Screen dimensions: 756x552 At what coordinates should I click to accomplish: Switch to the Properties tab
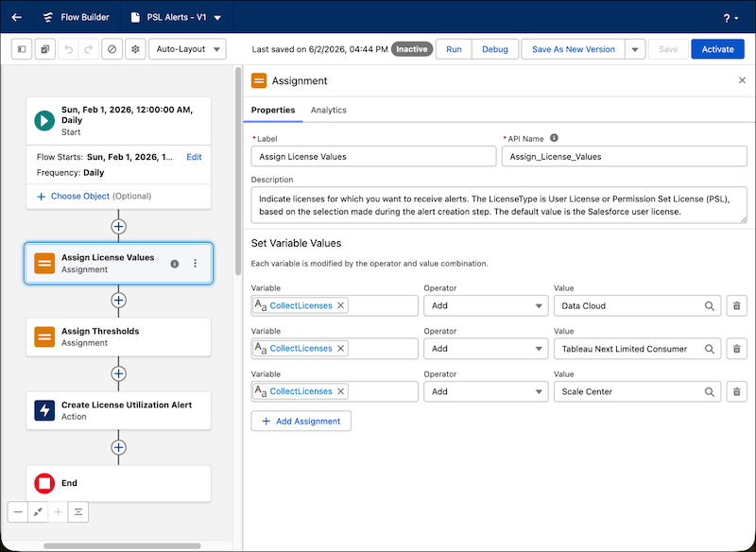pyautogui.click(x=273, y=110)
